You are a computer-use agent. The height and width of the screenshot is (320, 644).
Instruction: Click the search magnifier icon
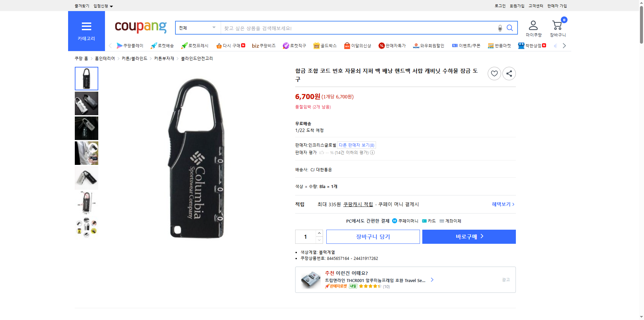pos(510,28)
